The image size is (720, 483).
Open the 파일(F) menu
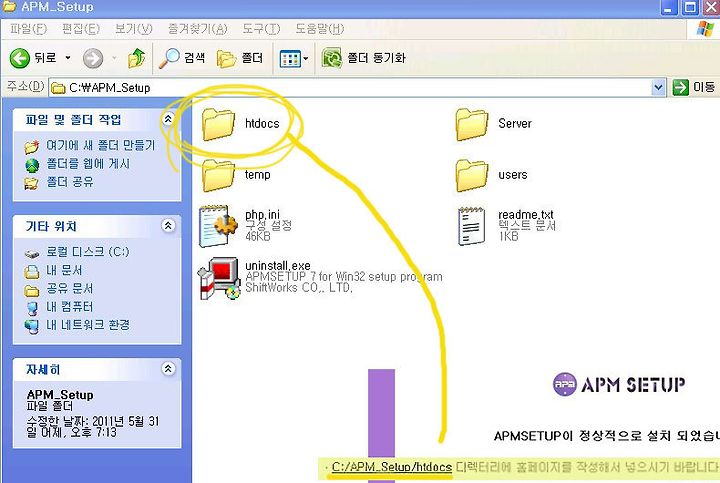click(28, 29)
